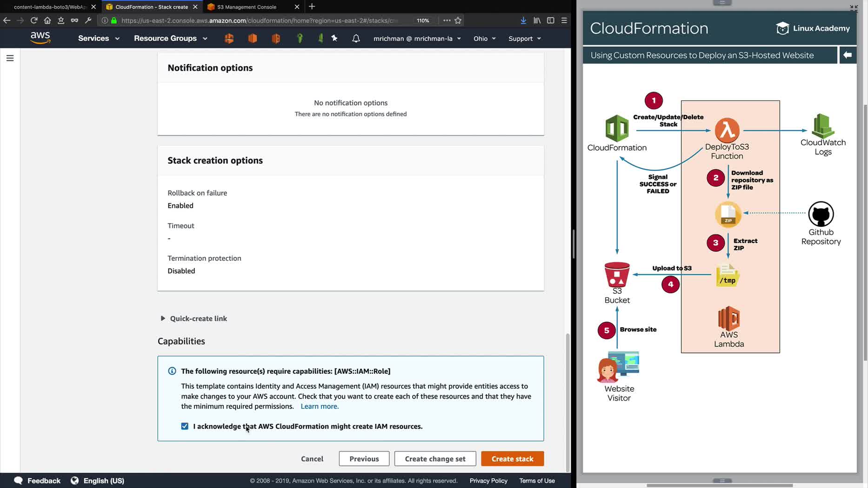This screenshot has width=868, height=488.
Task: Click the /tmp folder icon in diagram
Action: 728,275
